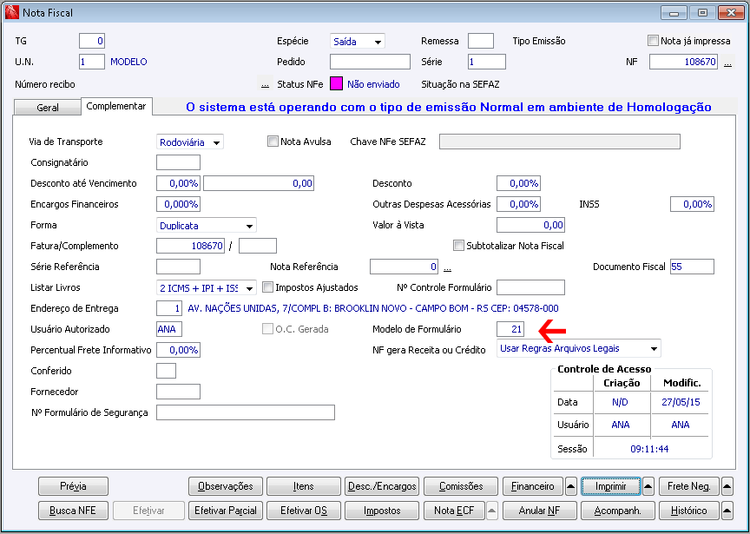Click the Frete Neg. button

pyautogui.click(x=689, y=487)
